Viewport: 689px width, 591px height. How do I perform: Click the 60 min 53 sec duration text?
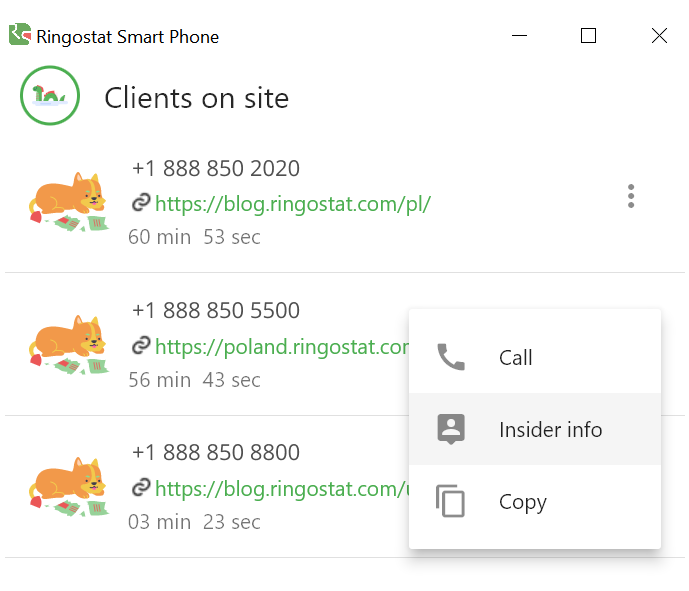(194, 237)
